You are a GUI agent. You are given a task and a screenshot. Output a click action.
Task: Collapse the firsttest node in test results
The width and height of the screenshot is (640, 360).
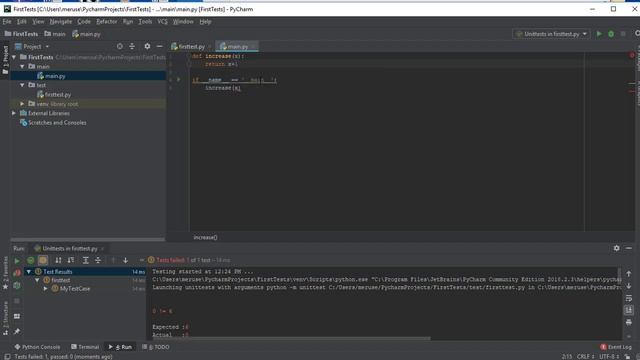[37, 280]
